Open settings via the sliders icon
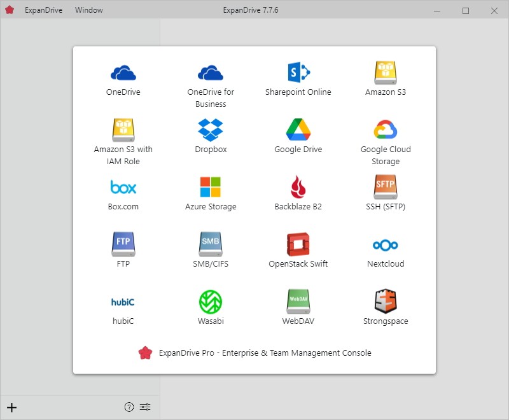This screenshot has height=420, width=509. [x=146, y=407]
